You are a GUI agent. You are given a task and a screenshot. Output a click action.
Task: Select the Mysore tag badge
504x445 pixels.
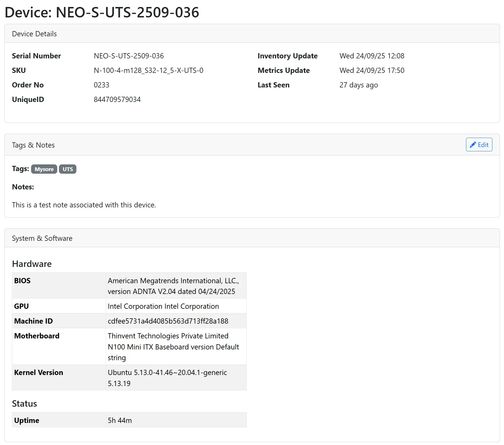pyautogui.click(x=44, y=169)
